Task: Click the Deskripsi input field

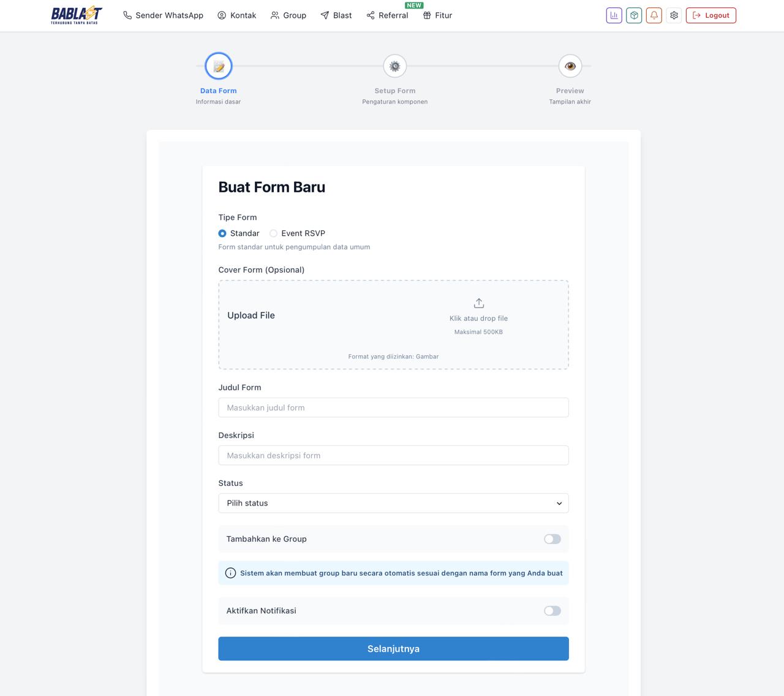Action: pos(394,455)
